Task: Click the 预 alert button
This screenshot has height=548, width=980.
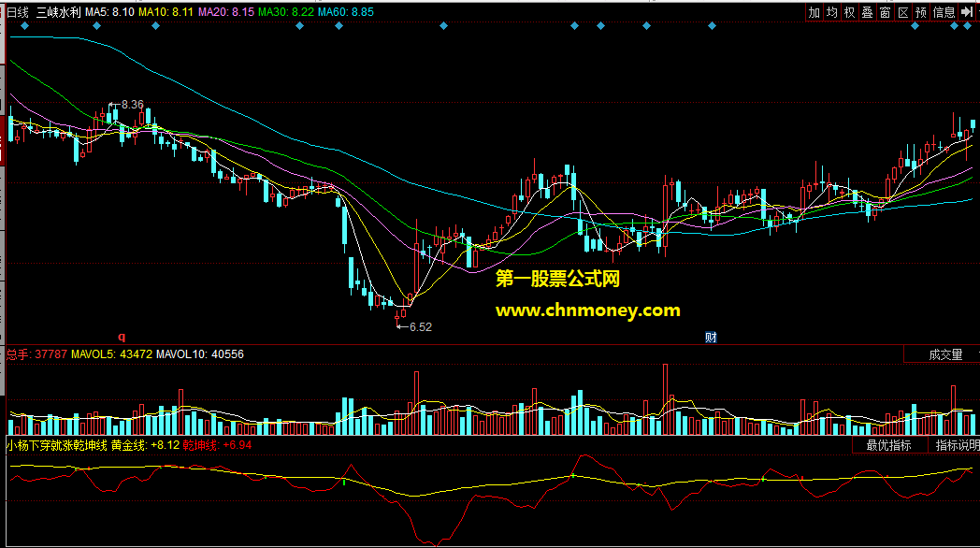Action: click(x=921, y=12)
